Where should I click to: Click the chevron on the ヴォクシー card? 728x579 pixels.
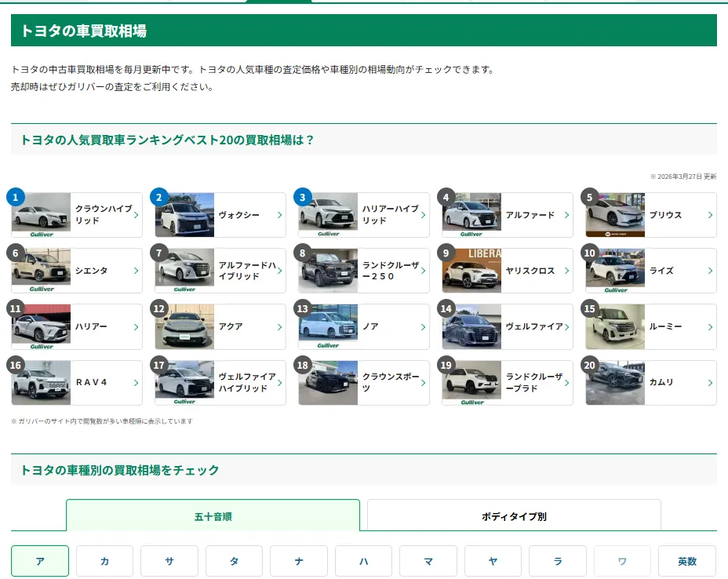(x=279, y=215)
